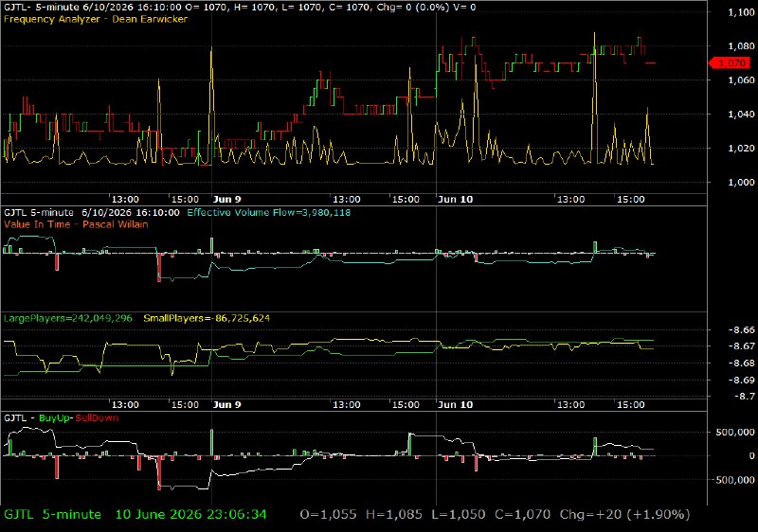Select Jun 10 on the players panel time axis
Image resolution: width=758 pixels, height=532 pixels.
(456, 404)
